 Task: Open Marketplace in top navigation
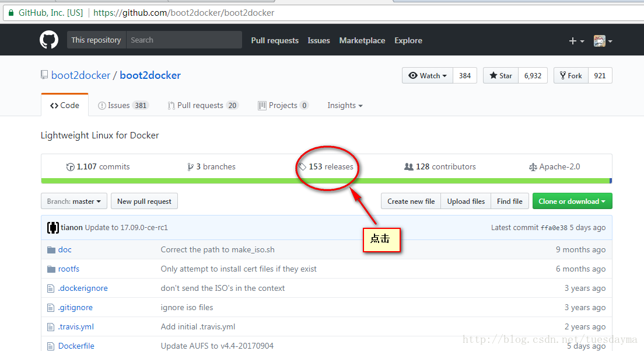362,40
